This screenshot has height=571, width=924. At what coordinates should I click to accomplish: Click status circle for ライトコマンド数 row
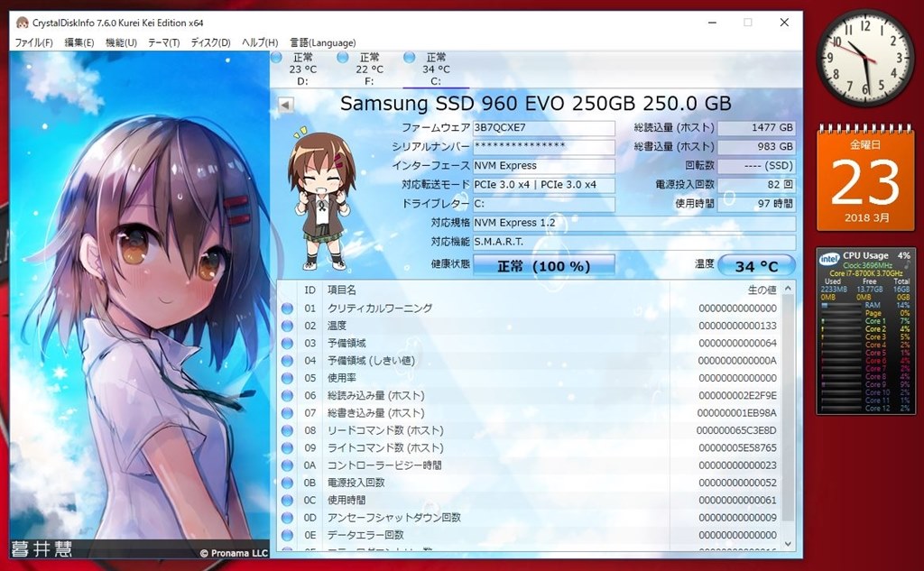click(287, 447)
